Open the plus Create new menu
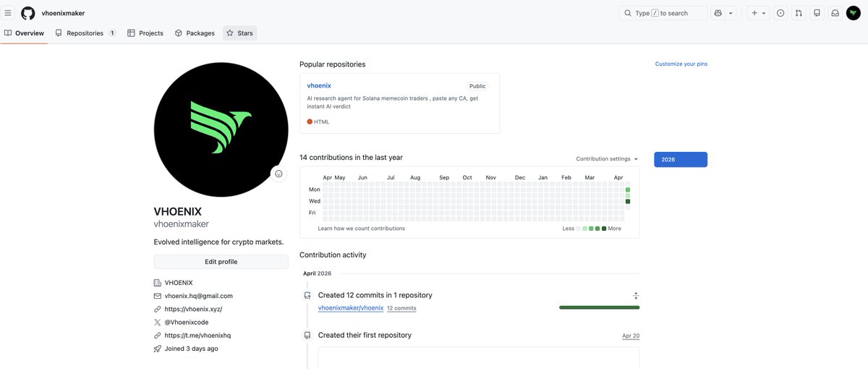The width and height of the screenshot is (868, 369). (758, 13)
